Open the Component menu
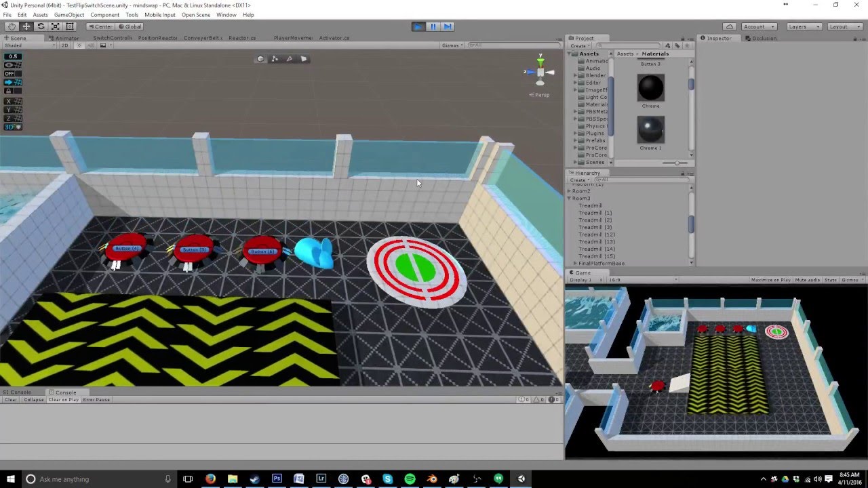Viewport: 868px width, 488px height. [x=105, y=15]
